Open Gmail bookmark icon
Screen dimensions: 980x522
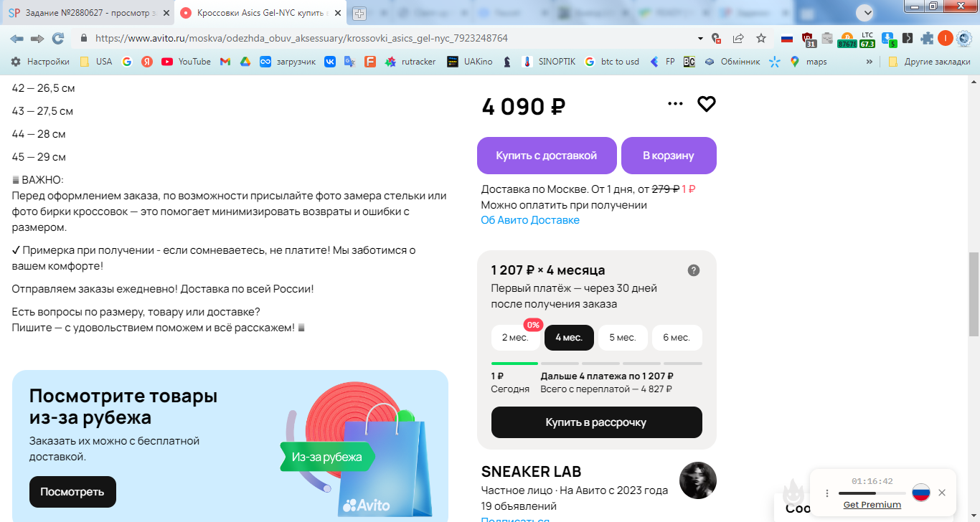click(225, 62)
